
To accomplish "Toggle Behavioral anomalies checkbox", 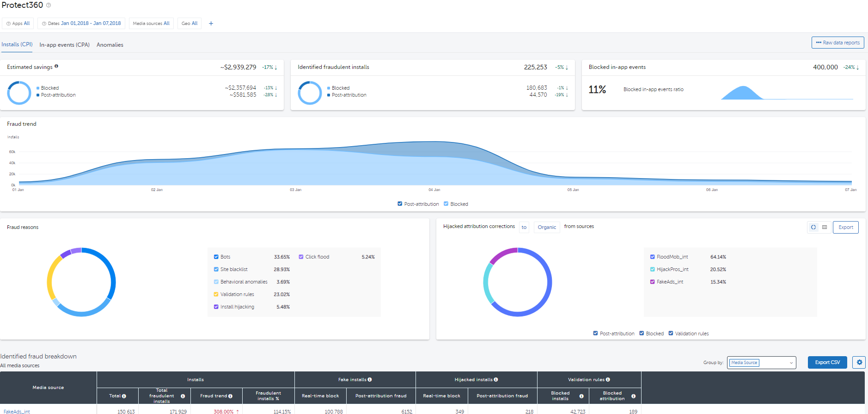I will (216, 282).
